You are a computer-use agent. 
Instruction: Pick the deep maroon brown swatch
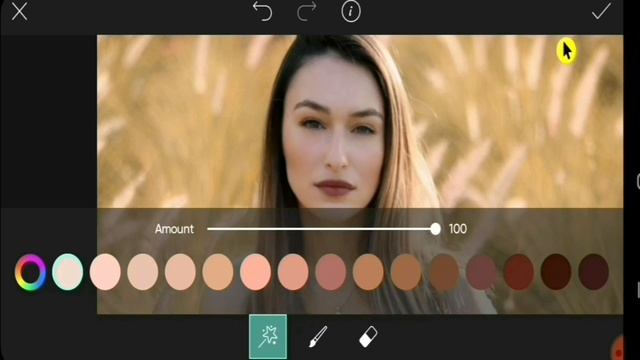[556, 272]
